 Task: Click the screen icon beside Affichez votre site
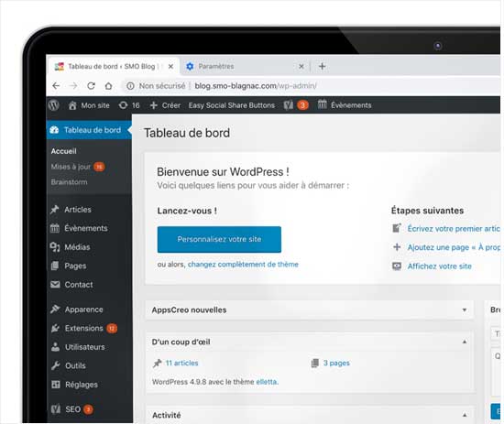(397, 266)
